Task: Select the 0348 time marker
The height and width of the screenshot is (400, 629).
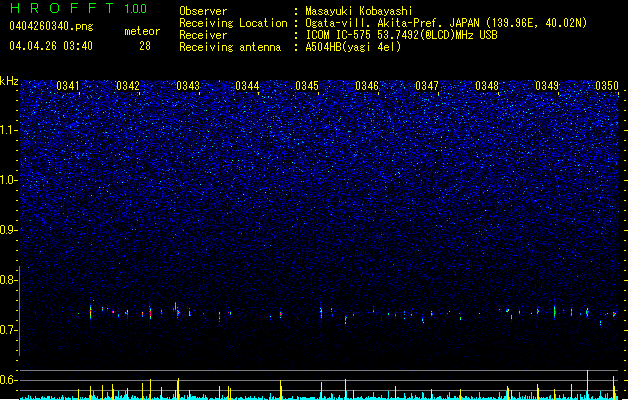Action: pos(487,86)
